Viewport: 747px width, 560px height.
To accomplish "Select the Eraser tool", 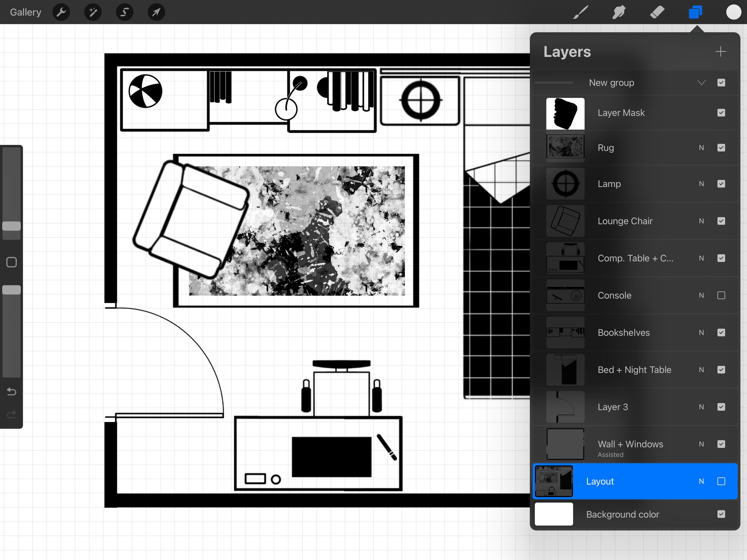I will point(657,12).
